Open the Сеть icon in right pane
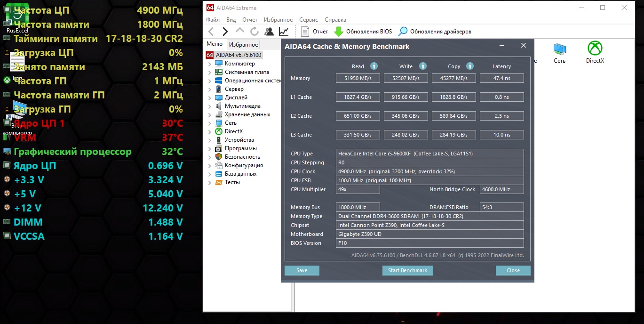The height and width of the screenshot is (324, 644). tap(559, 52)
